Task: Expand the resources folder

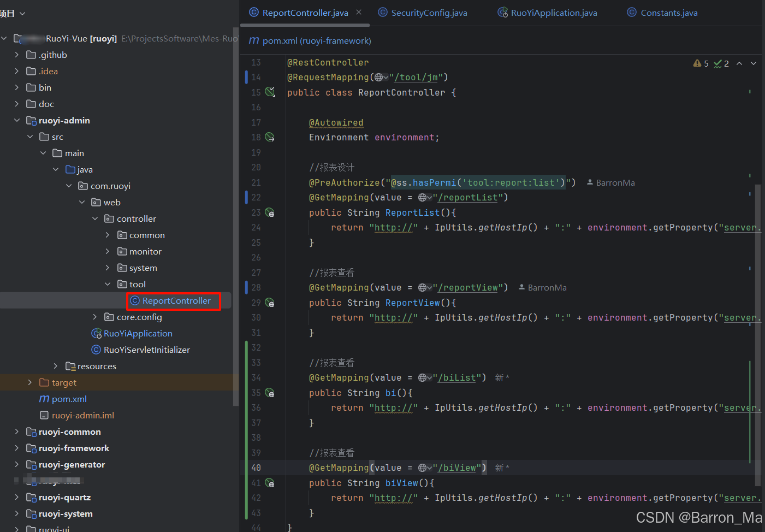Action: 56,366
